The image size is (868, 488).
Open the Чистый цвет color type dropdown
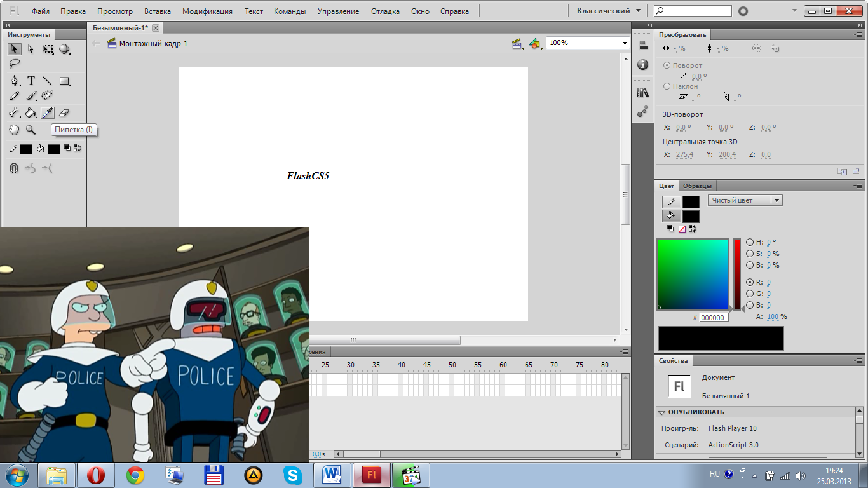pos(745,200)
